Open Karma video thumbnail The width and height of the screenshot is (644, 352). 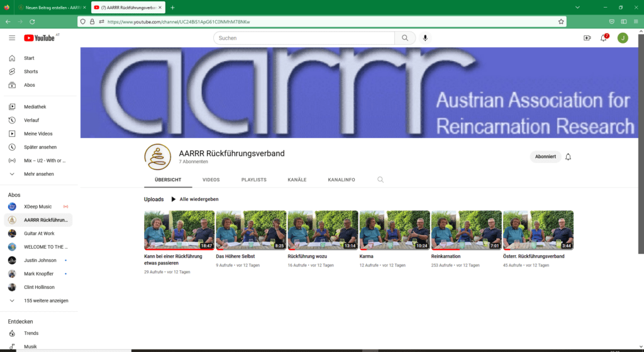coord(395,230)
